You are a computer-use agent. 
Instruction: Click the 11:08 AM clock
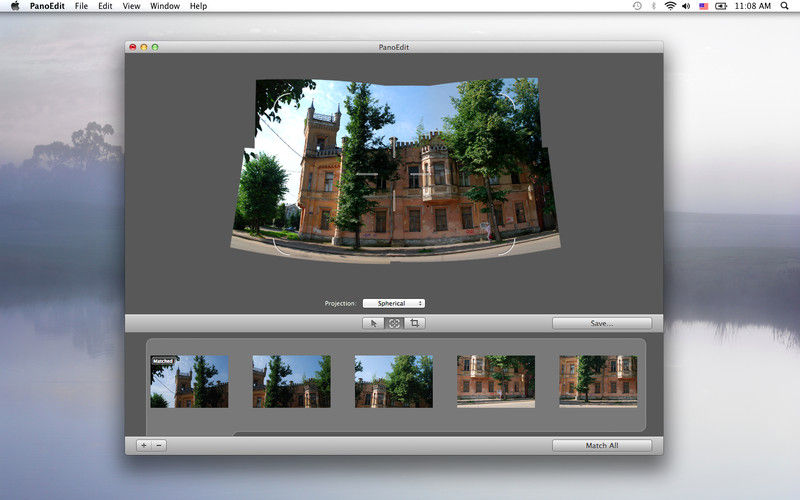753,6
